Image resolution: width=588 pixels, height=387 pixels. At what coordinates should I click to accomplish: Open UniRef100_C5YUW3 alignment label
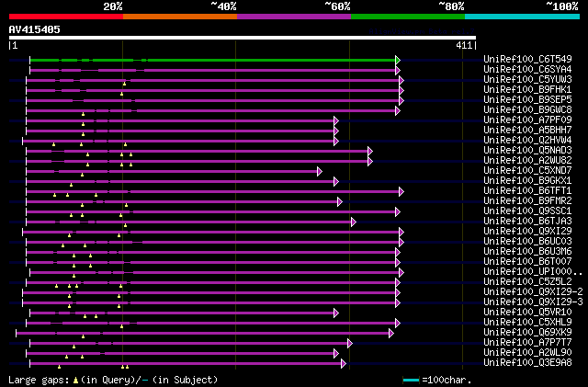[x=527, y=80]
